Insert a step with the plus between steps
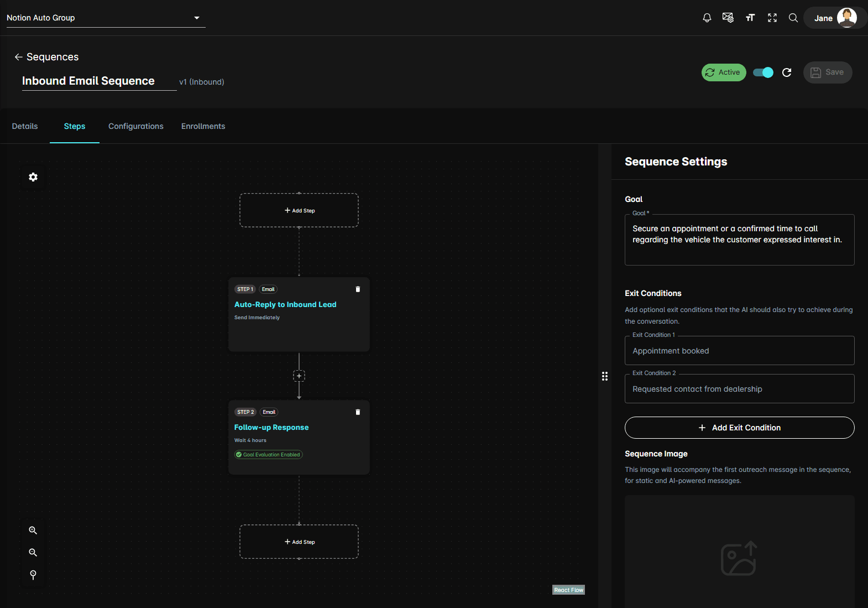Image resolution: width=868 pixels, height=608 pixels. click(299, 376)
